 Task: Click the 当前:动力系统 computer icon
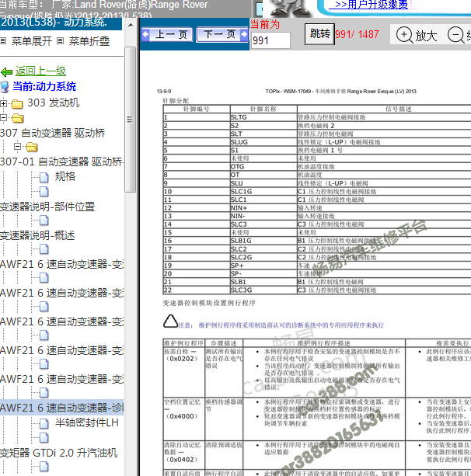coord(5,87)
